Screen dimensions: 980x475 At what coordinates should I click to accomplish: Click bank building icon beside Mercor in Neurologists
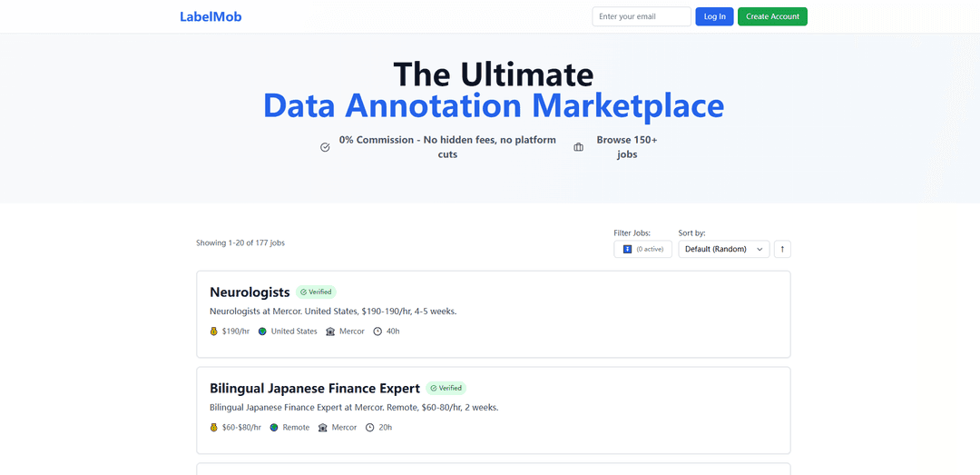pos(330,332)
